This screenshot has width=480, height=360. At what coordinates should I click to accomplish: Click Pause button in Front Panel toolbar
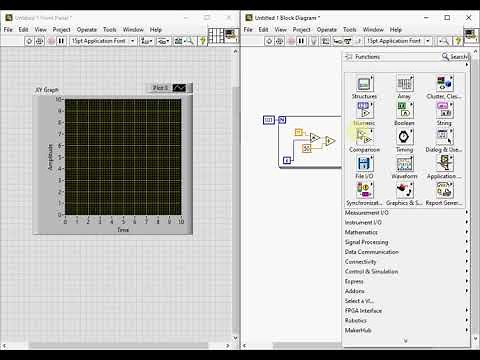[x=61, y=41]
